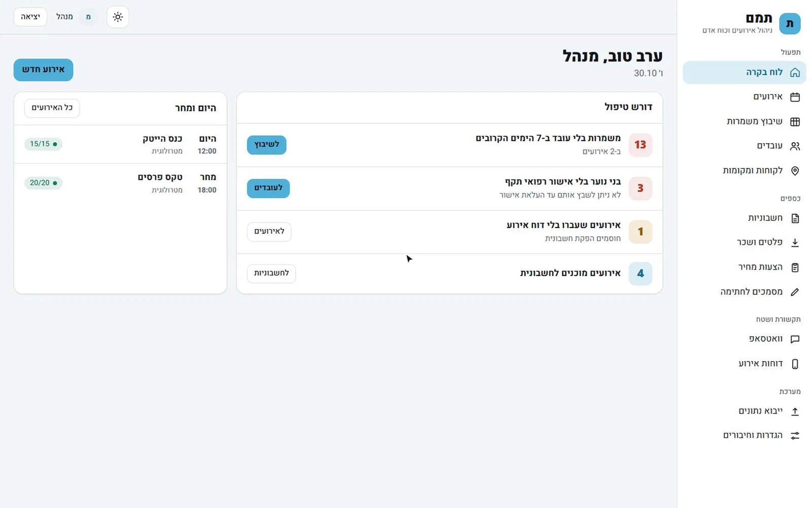This screenshot has width=812, height=508.
Task: Open וואטסאפ in sidebar
Action: [744, 339]
